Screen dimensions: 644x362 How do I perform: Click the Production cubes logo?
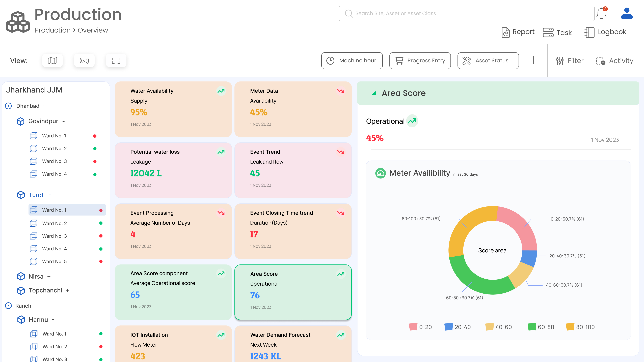click(18, 22)
